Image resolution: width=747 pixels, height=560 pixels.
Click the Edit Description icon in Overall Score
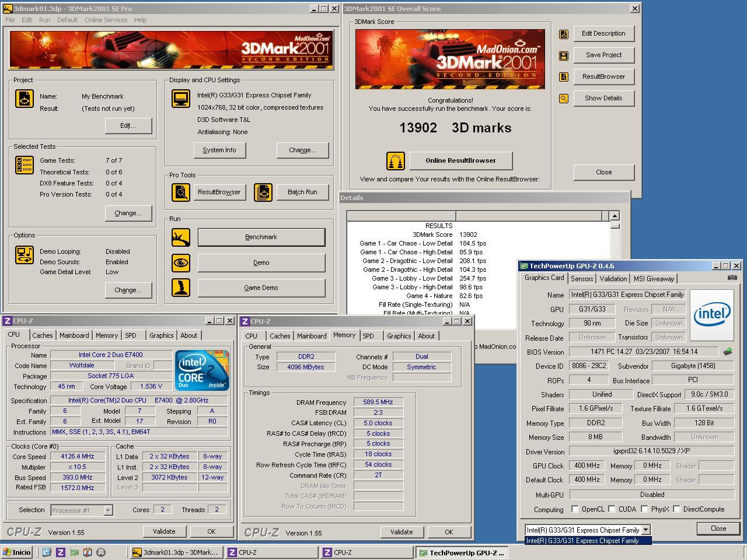[564, 34]
